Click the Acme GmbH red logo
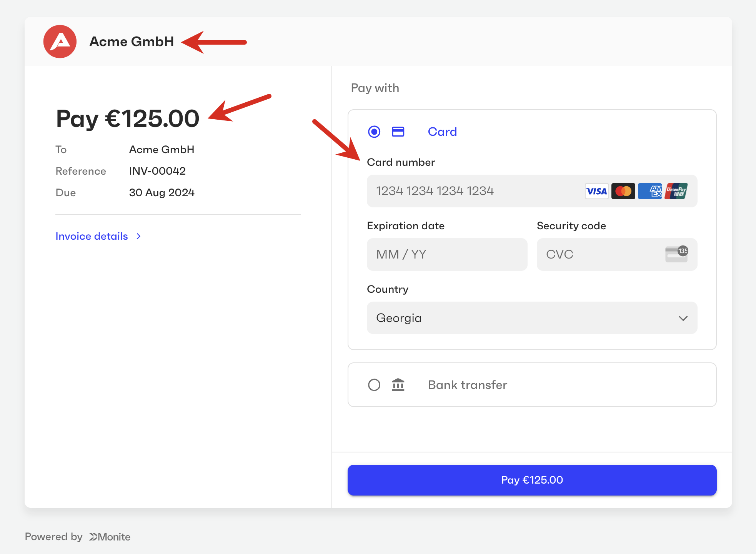This screenshot has height=554, width=756. tap(60, 42)
